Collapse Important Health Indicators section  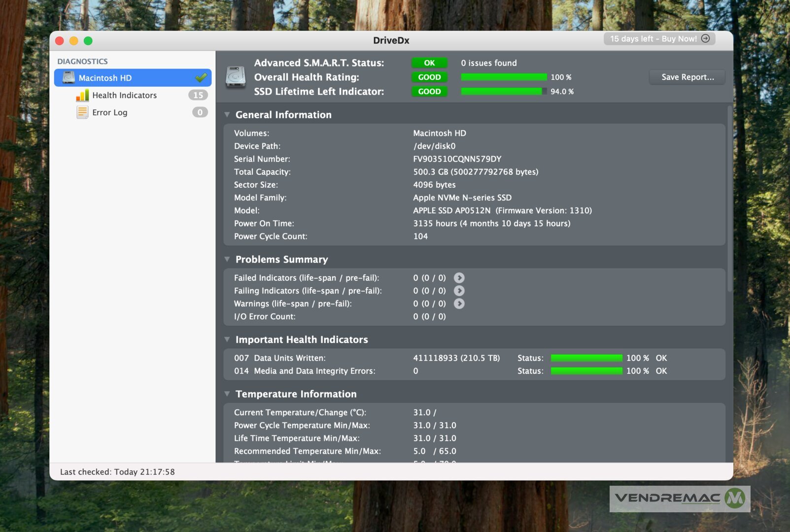(x=227, y=340)
